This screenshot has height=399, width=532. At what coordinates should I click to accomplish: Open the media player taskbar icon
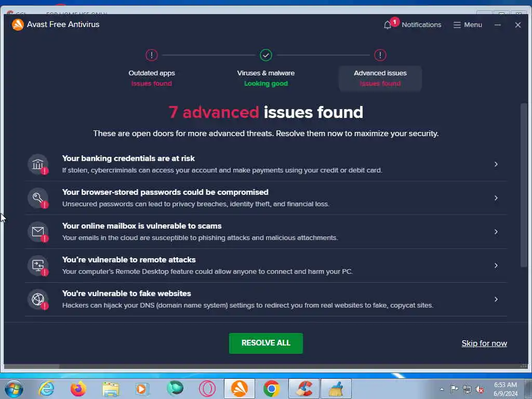142,389
